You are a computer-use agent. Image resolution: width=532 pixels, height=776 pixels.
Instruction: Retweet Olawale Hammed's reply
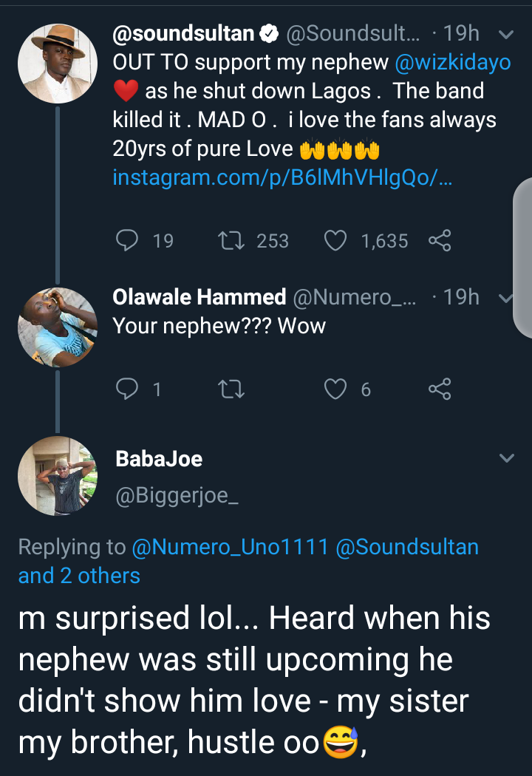tap(231, 388)
